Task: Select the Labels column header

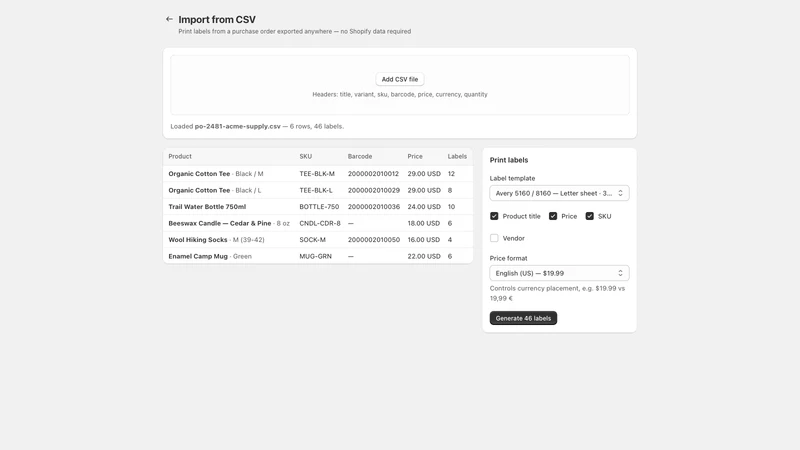Action: tap(457, 157)
